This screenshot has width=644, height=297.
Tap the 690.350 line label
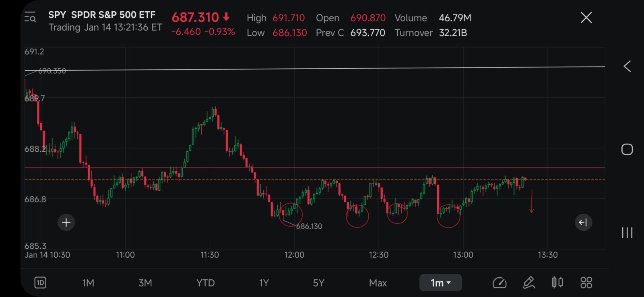coord(52,71)
